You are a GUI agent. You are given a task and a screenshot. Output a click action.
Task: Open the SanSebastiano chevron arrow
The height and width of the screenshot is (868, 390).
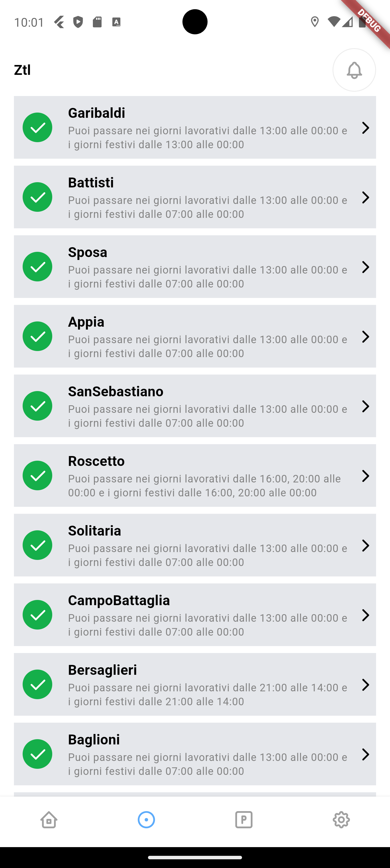365,406
